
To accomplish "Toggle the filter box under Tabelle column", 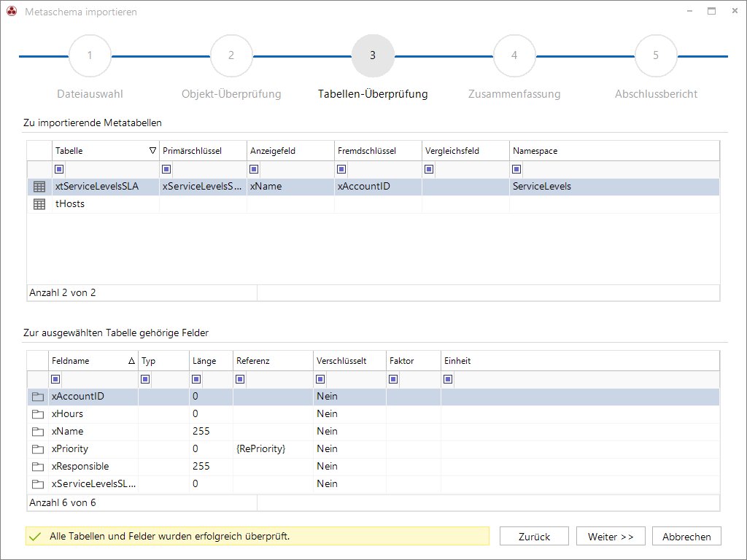I will tap(59, 169).
